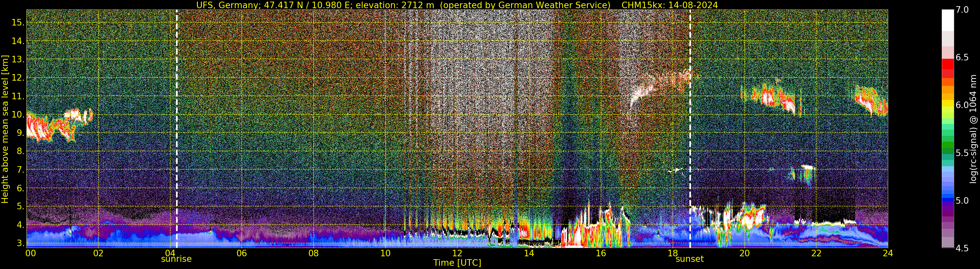Click the "7." height axis tick label
The width and height of the screenshot is (980, 269).
click(x=20, y=170)
